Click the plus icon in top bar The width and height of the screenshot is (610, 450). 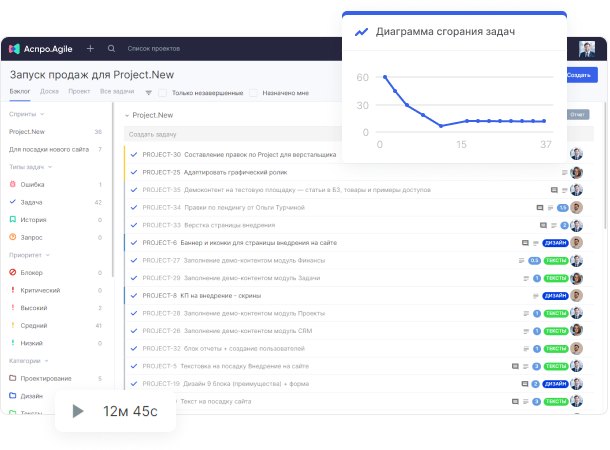pyautogui.click(x=90, y=48)
